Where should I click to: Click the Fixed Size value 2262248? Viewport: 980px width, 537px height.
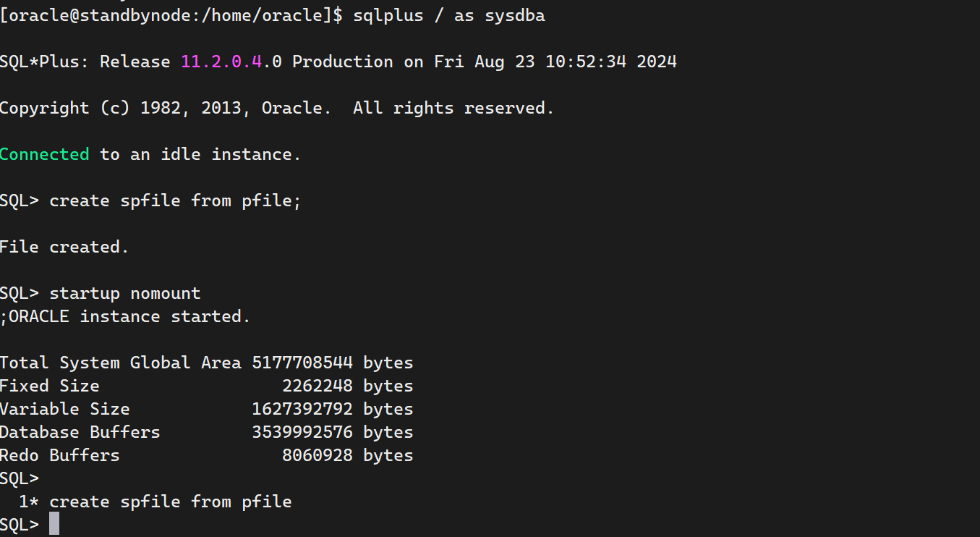click(x=317, y=386)
